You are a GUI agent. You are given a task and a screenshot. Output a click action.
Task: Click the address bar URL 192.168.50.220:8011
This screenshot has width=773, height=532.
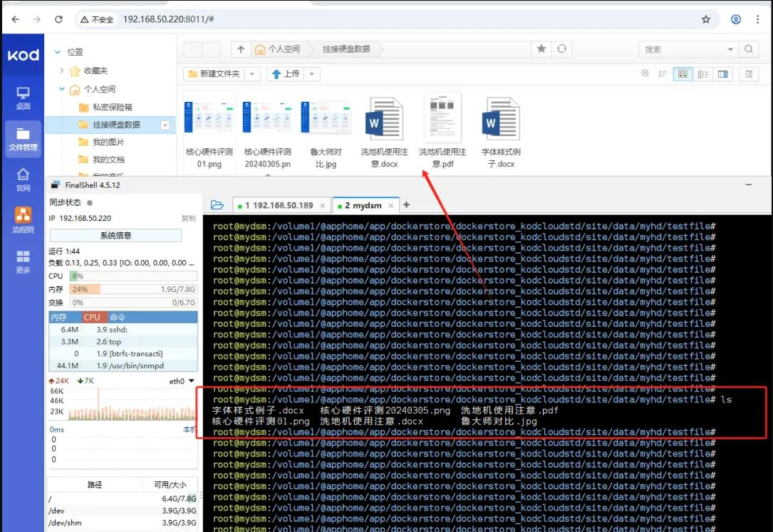pos(168,19)
